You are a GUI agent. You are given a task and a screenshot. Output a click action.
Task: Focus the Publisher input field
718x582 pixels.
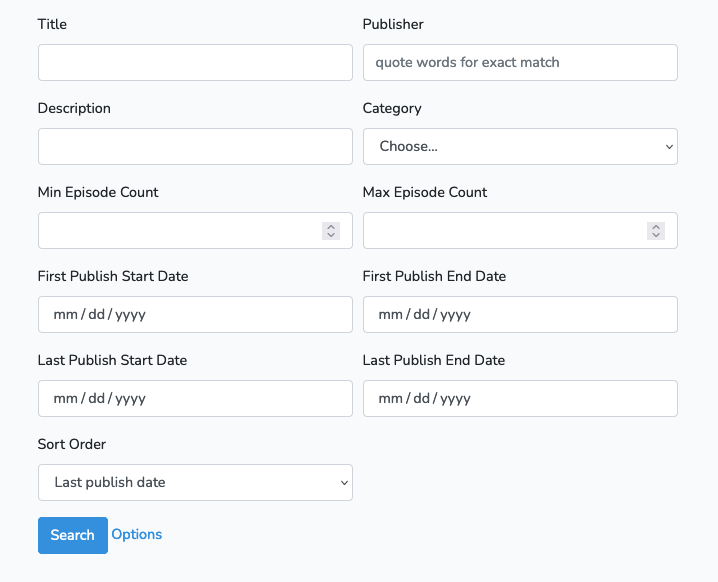pos(520,63)
